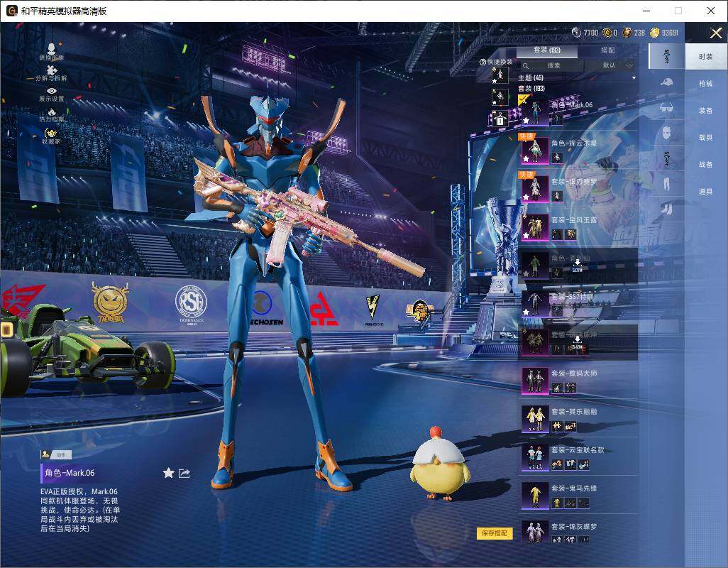Screen dimensions: 728x568
Task: Choose the full-outfit subcategory icon beside 时装
Action: [667, 56]
